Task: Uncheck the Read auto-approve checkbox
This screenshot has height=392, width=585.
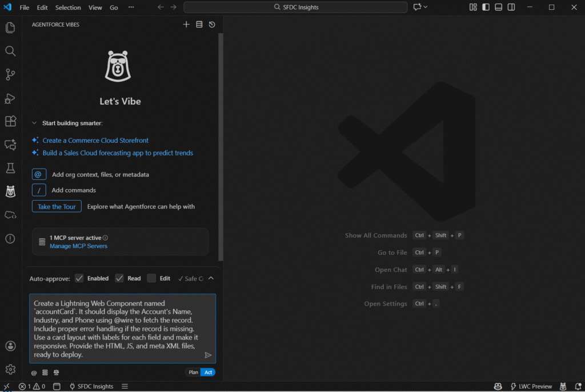Action: 119,278
